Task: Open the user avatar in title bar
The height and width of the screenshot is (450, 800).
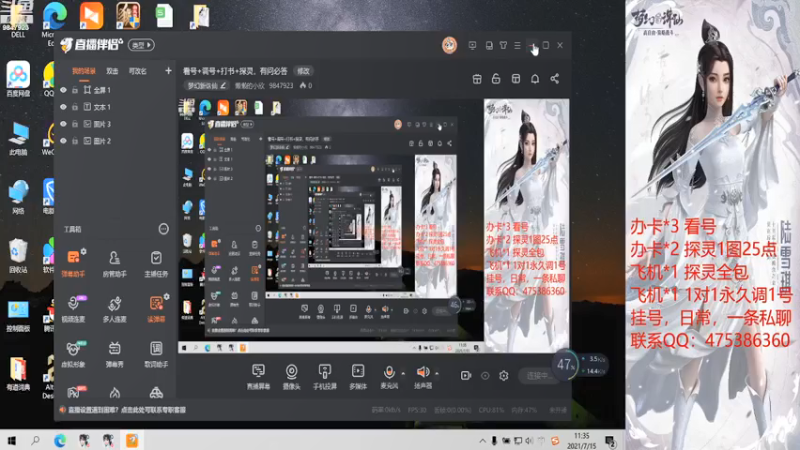Action: [449, 45]
